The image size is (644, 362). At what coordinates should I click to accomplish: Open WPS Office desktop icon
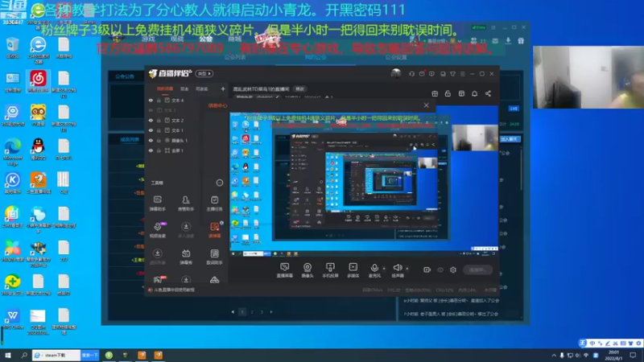[x=12, y=319]
